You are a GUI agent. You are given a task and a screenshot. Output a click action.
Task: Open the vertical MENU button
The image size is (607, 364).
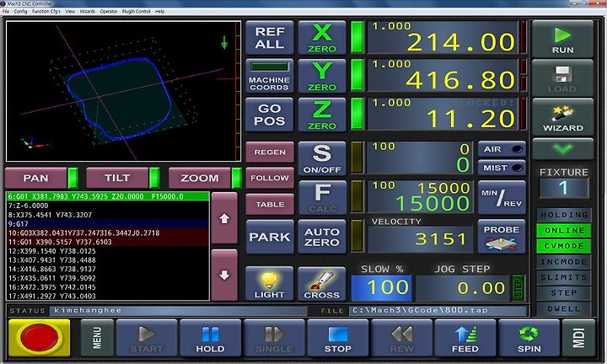[x=97, y=338]
